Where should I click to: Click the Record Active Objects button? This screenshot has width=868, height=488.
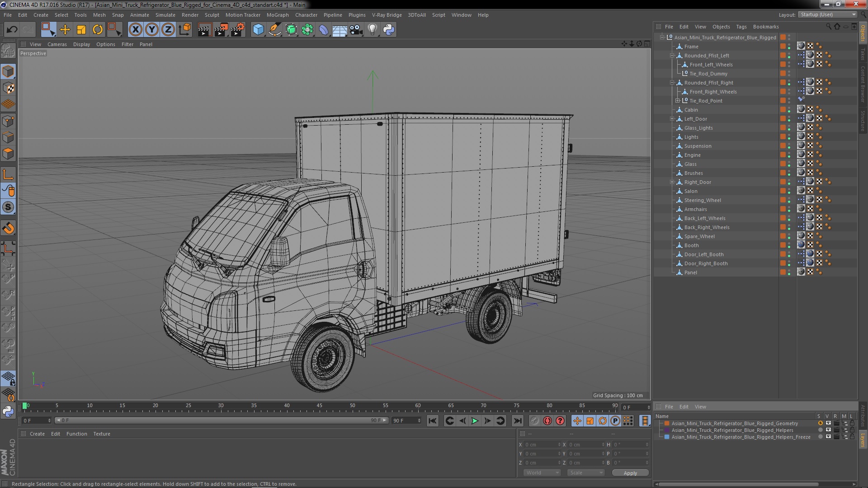[x=535, y=421]
